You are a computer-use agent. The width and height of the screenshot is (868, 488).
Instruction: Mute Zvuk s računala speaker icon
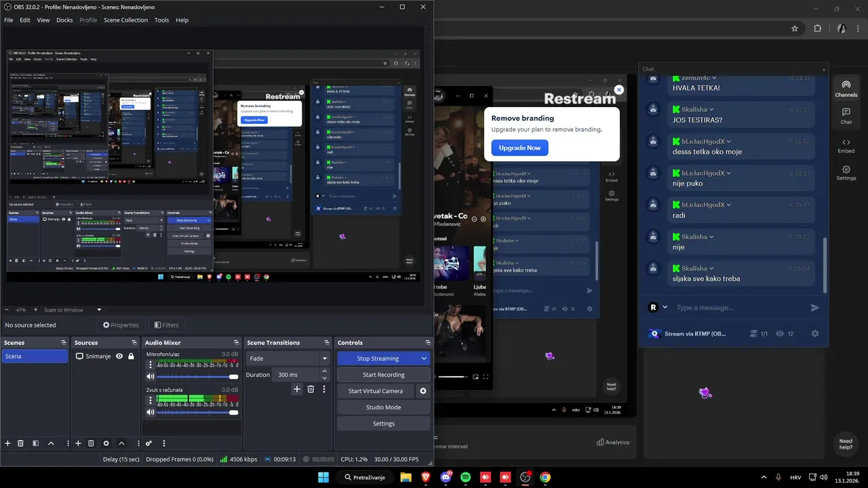tap(151, 412)
